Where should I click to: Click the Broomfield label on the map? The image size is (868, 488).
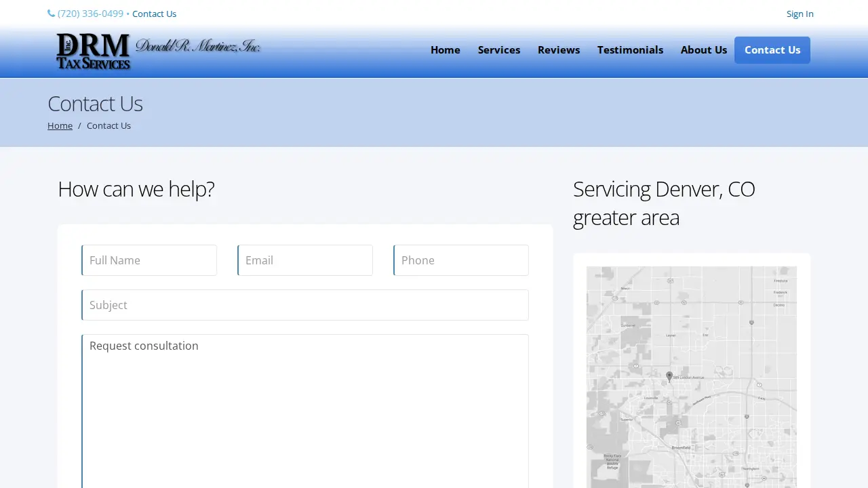point(681,448)
